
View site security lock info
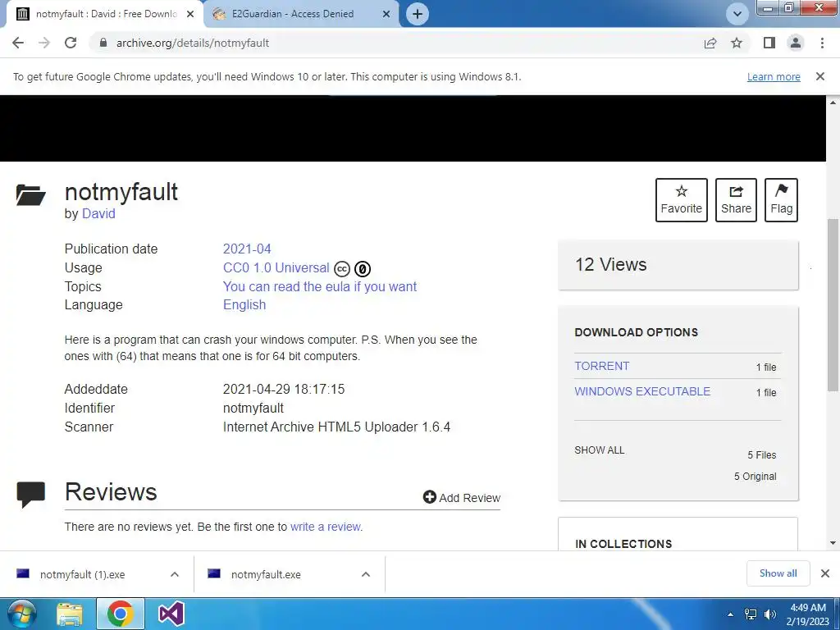[103, 43]
